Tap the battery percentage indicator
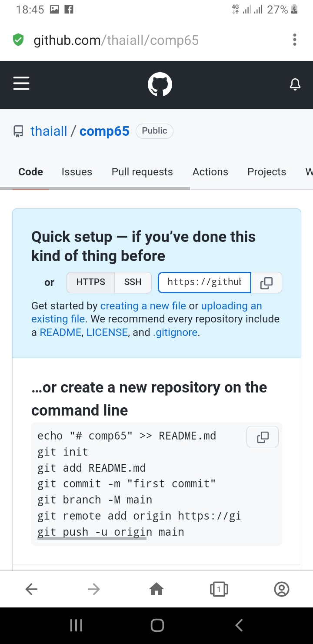This screenshot has width=313, height=644. 277,10
